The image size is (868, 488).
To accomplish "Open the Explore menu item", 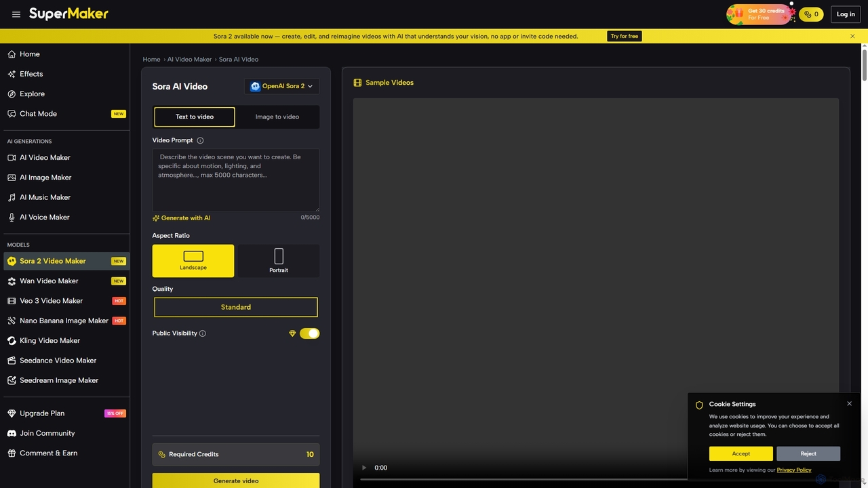I will tap(65, 94).
